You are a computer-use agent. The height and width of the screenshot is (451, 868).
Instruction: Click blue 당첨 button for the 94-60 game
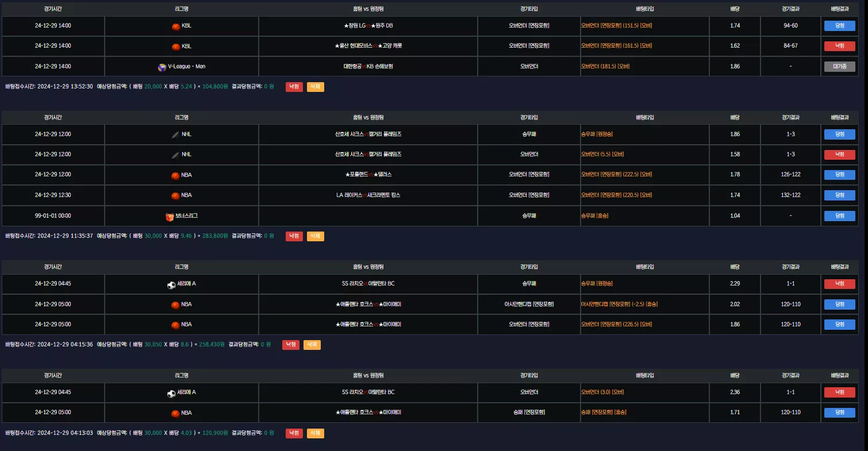[840, 26]
